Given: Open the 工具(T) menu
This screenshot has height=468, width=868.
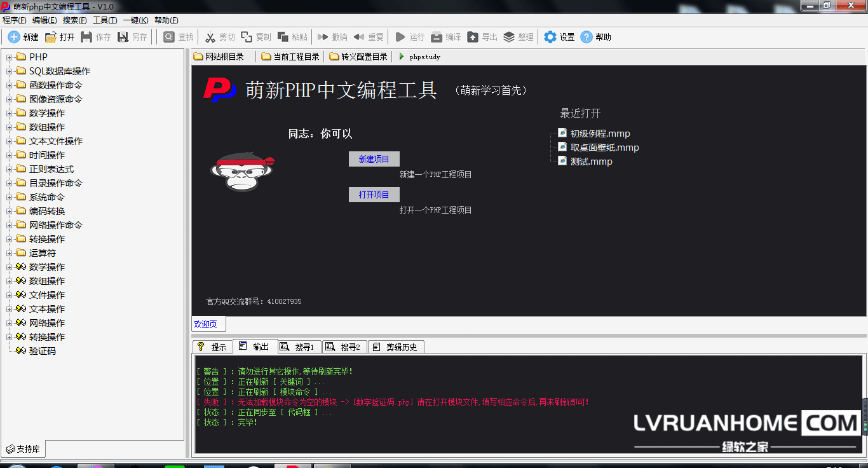Looking at the screenshot, I should (x=105, y=20).
